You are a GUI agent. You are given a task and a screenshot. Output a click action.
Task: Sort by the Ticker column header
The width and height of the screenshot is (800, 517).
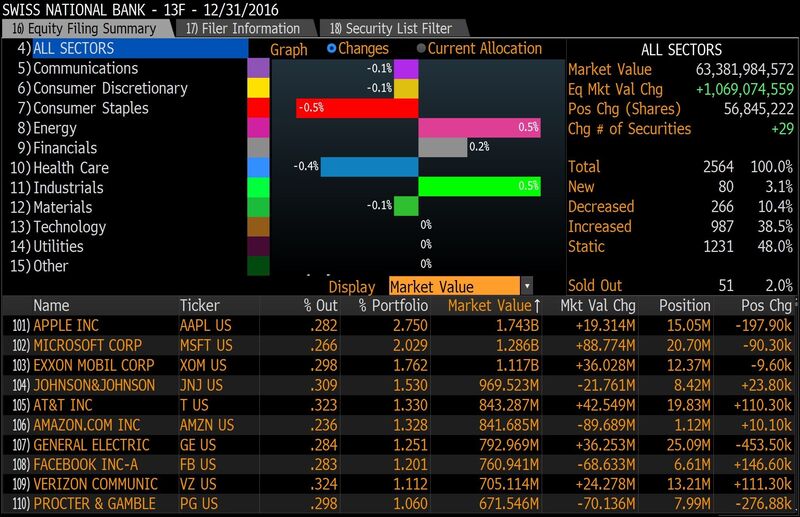(x=199, y=306)
